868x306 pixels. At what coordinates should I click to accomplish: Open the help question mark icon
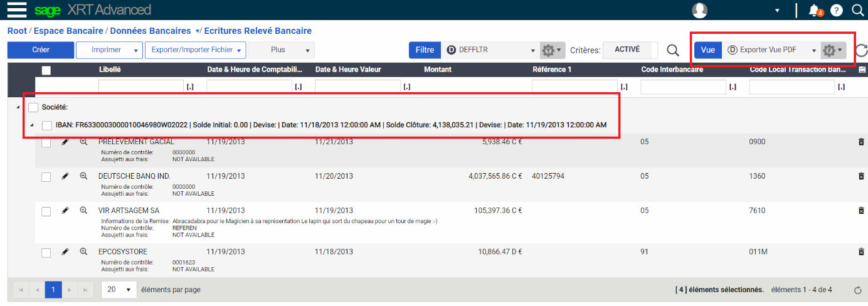[836, 10]
